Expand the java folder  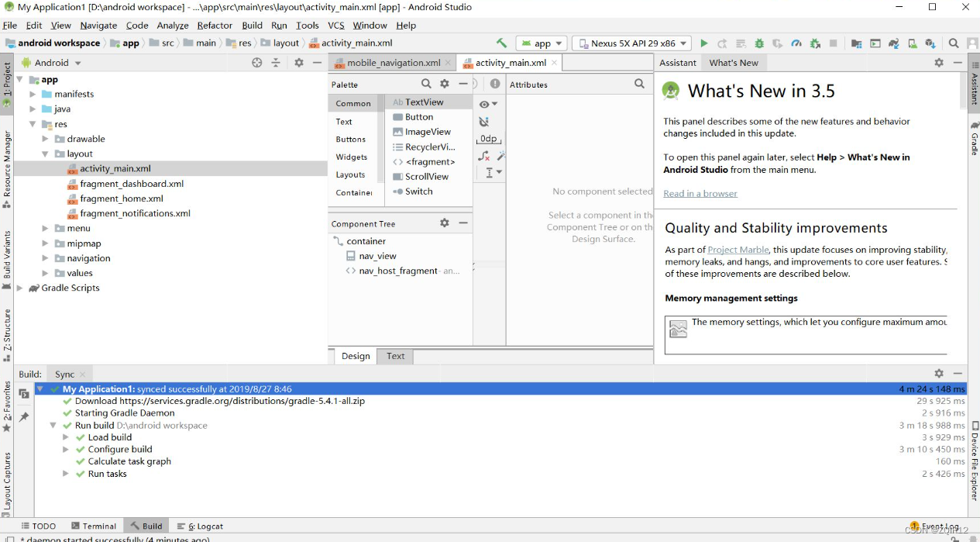pos(33,109)
